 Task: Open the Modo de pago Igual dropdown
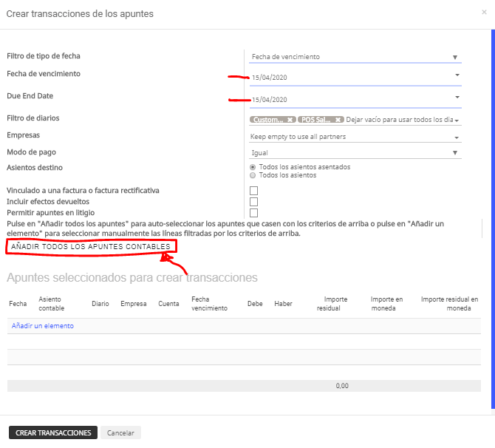(x=355, y=153)
